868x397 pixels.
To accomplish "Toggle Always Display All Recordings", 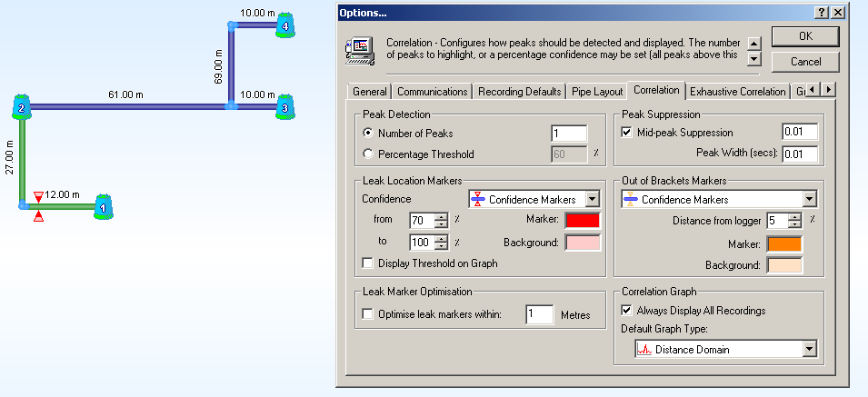I will pos(626,310).
